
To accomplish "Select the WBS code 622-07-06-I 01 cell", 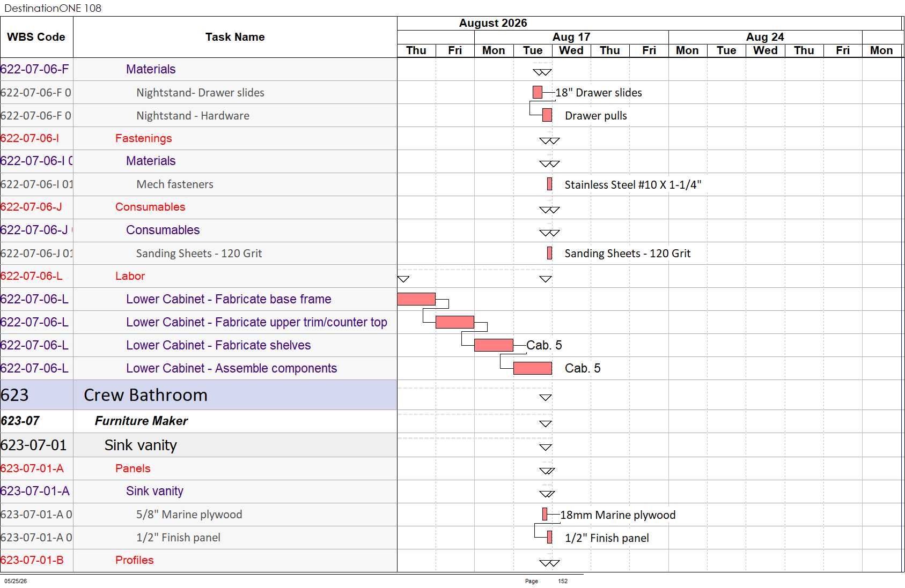I will (x=36, y=184).
